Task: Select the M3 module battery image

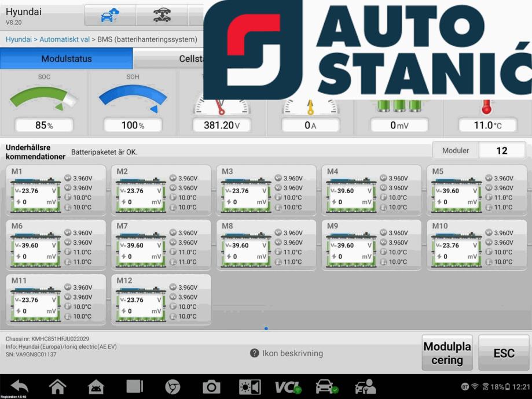Action: coord(245,195)
